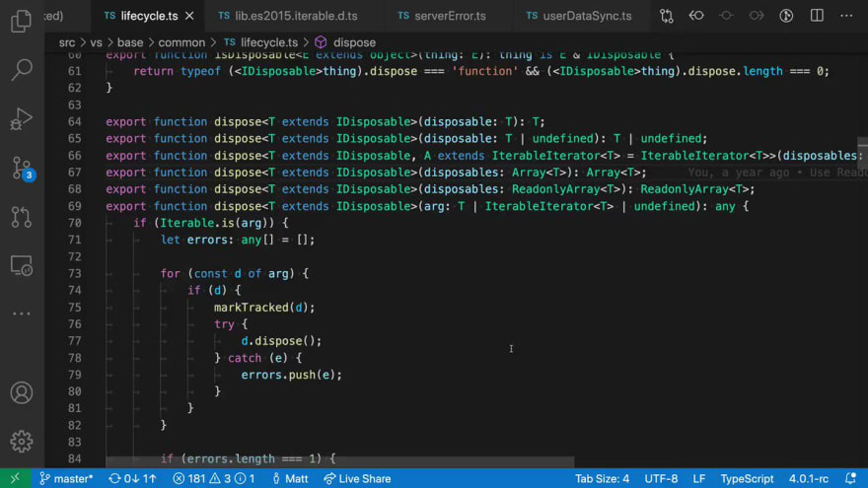The width and height of the screenshot is (868, 488).
Task: Show additional views ellipsis in activity bar
Action: click(21, 314)
